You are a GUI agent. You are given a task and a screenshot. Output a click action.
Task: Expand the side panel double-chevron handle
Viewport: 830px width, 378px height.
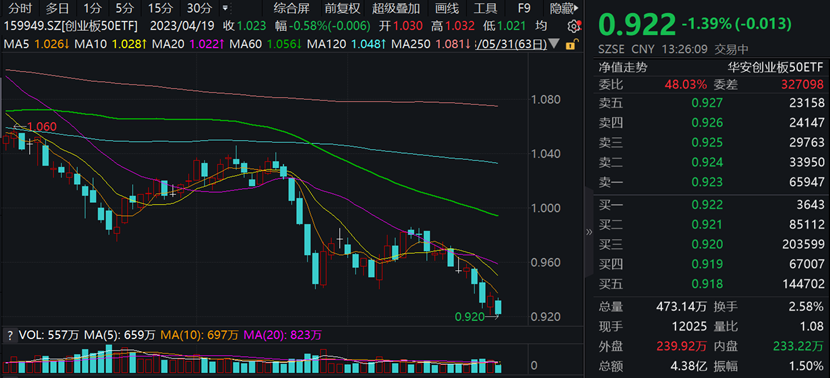pos(589,231)
